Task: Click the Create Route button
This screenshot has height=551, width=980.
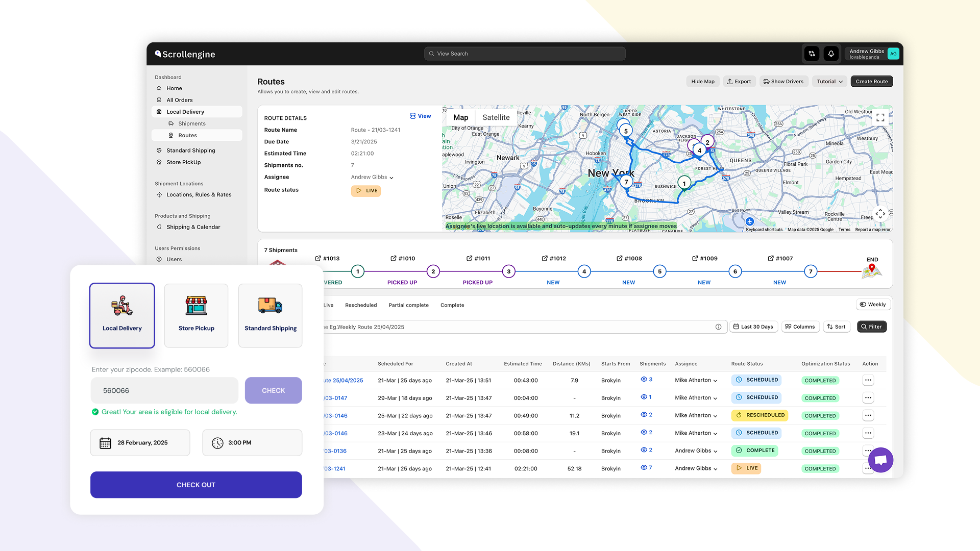Action: point(871,82)
